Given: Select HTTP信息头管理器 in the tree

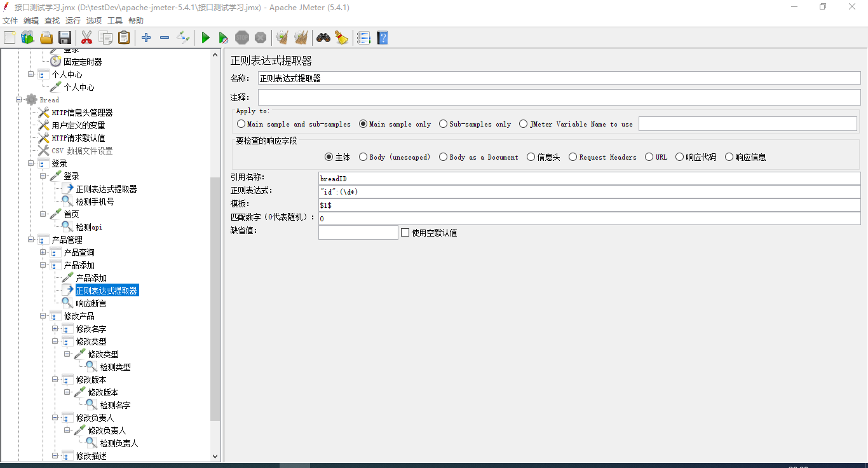Looking at the screenshot, I should pos(82,113).
